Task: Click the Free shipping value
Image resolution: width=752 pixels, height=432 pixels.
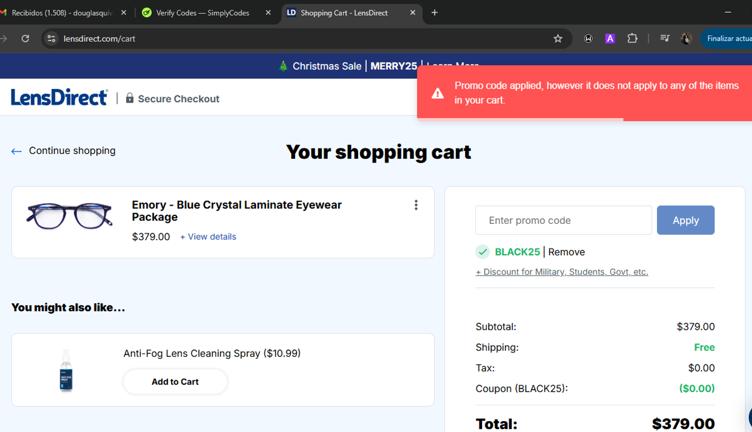Action: [704, 347]
